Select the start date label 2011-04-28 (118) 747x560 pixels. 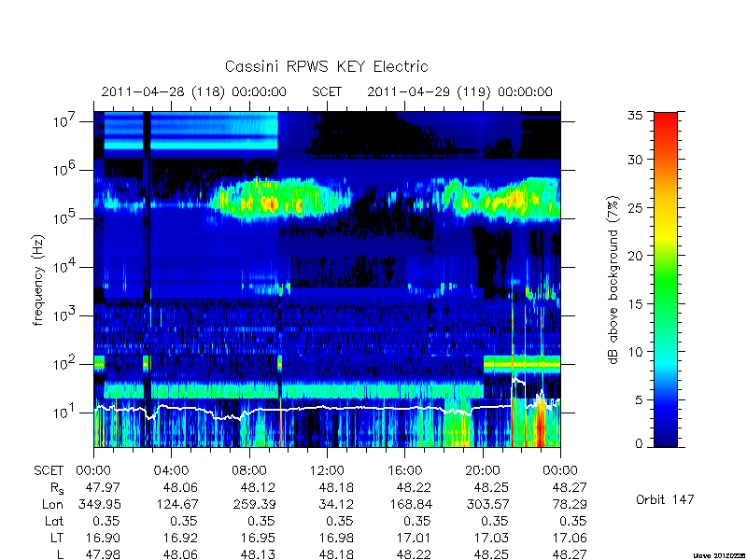tap(162, 91)
